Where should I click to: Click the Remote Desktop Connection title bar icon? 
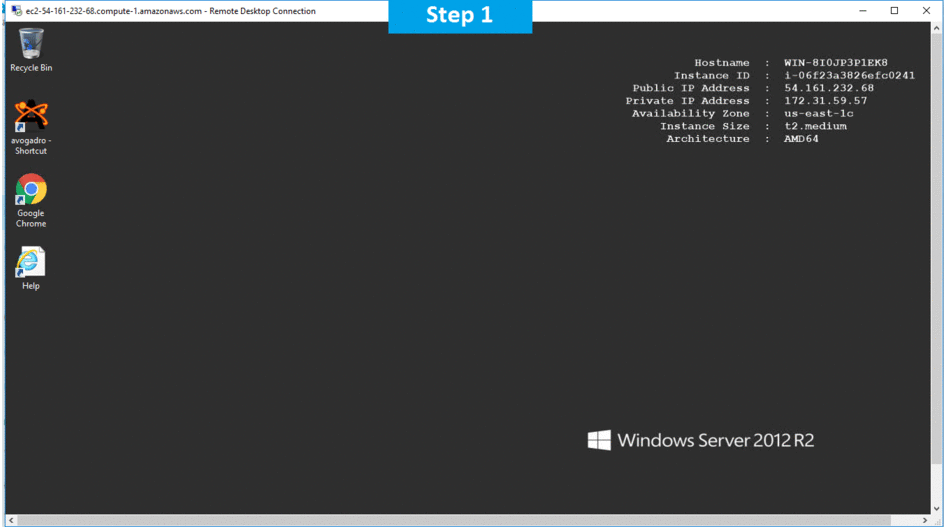click(x=16, y=11)
